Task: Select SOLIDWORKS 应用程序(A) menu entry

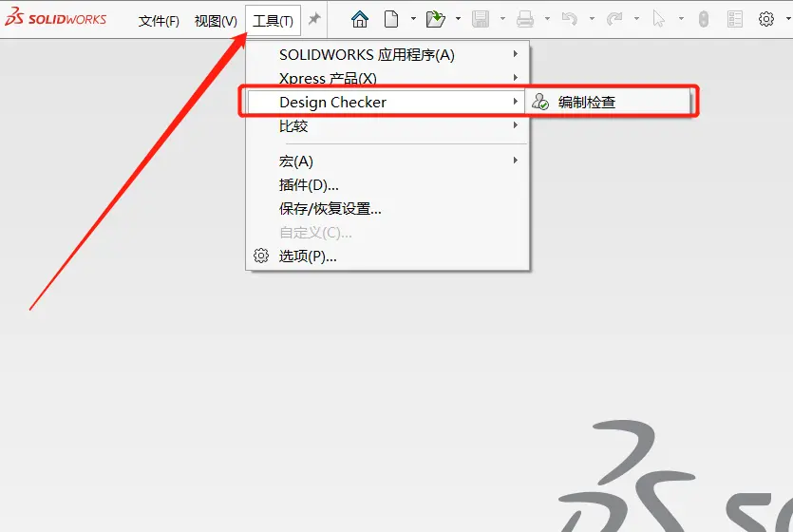Action: (387, 54)
